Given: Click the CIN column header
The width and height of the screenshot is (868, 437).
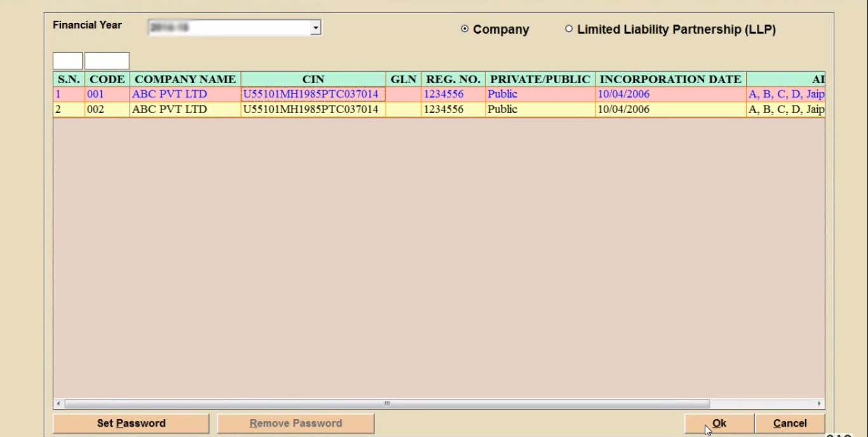Looking at the screenshot, I should [x=313, y=79].
